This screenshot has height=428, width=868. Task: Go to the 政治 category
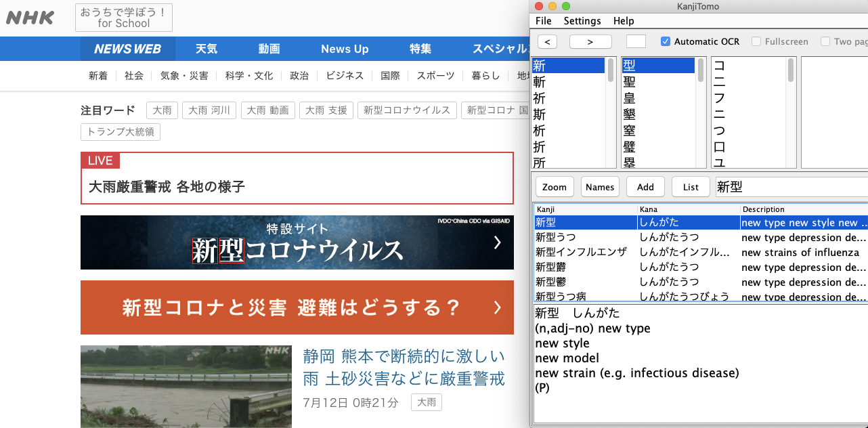[299, 76]
